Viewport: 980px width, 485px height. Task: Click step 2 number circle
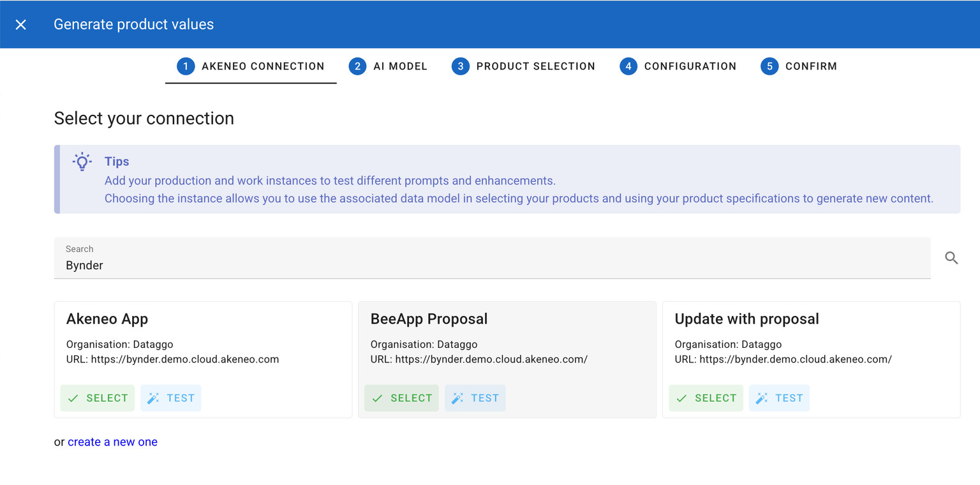[357, 66]
